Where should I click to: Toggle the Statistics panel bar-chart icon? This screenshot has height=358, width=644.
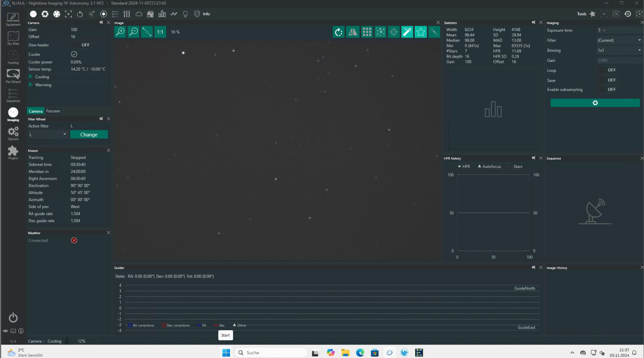coord(162,14)
